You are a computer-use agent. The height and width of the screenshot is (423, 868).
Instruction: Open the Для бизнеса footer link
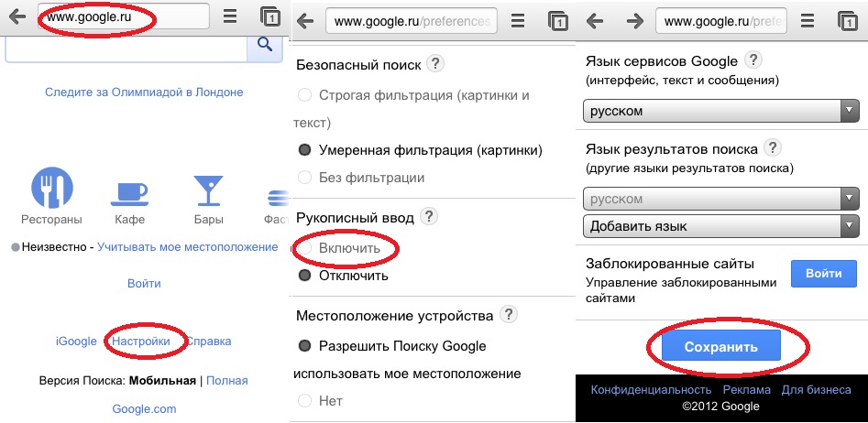pyautogui.click(x=816, y=390)
